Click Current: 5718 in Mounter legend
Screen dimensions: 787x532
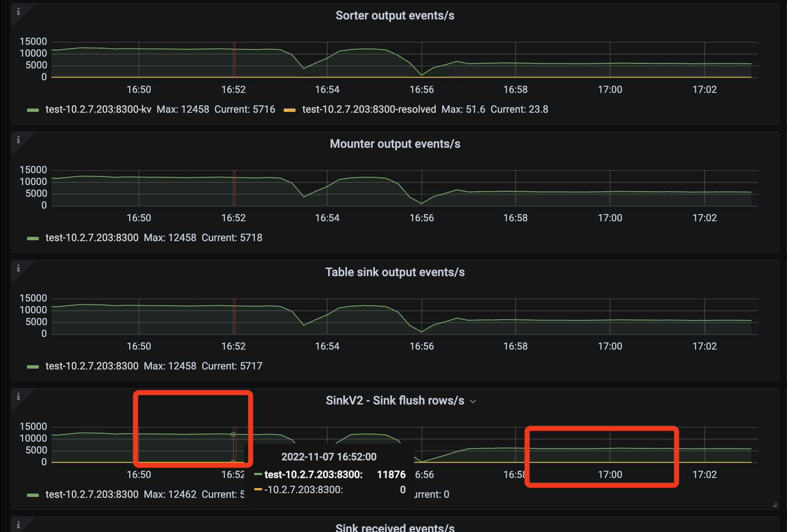(x=232, y=238)
